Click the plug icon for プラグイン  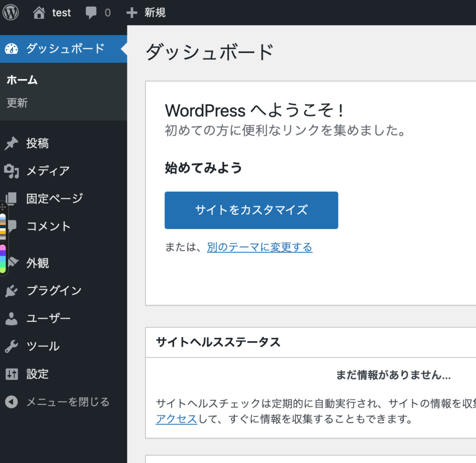click(12, 291)
